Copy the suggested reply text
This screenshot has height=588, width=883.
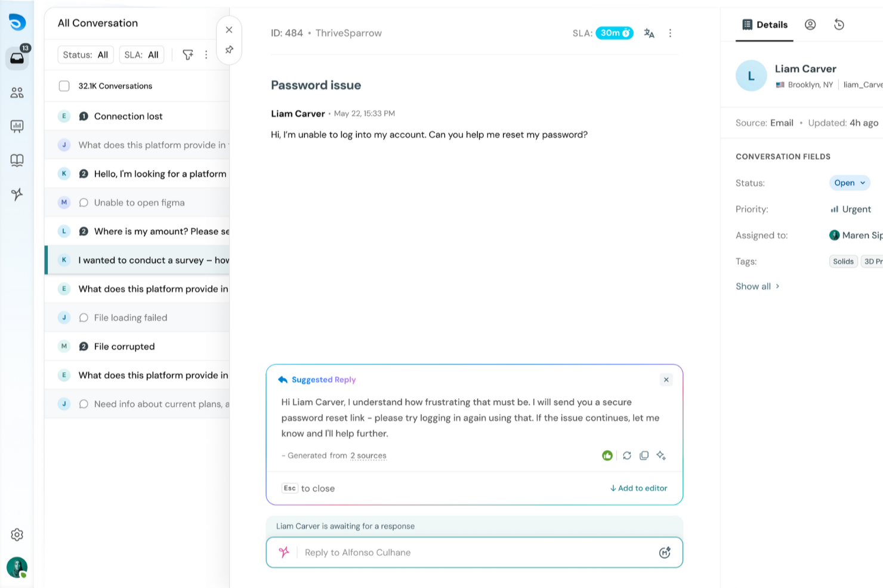(644, 455)
